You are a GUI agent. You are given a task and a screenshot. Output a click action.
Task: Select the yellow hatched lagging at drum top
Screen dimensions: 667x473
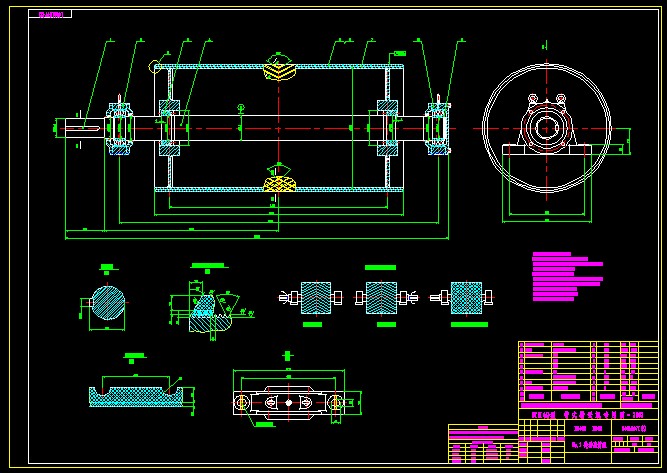[280, 70]
